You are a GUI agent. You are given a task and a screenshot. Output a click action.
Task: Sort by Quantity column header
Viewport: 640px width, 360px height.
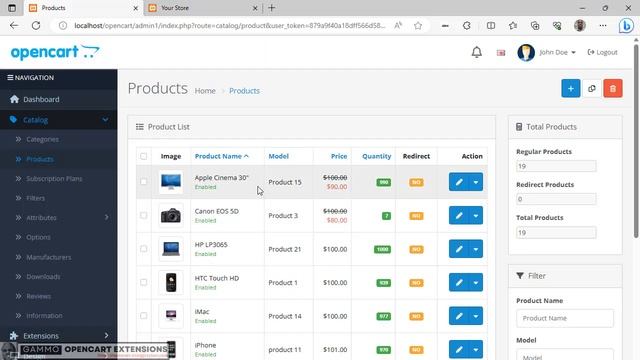coord(376,156)
